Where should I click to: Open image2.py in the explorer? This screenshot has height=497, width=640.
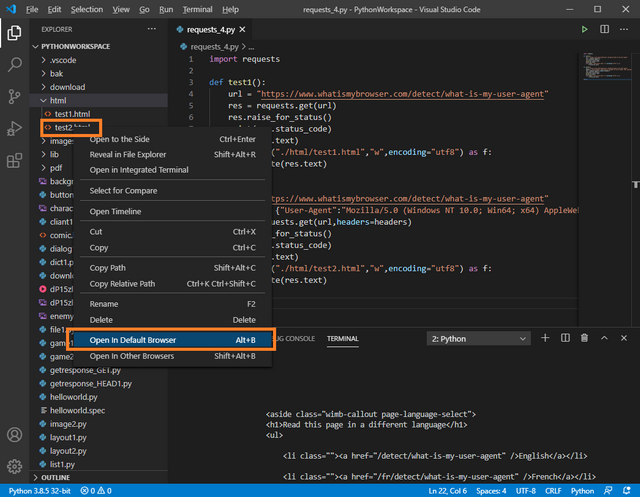point(98,424)
